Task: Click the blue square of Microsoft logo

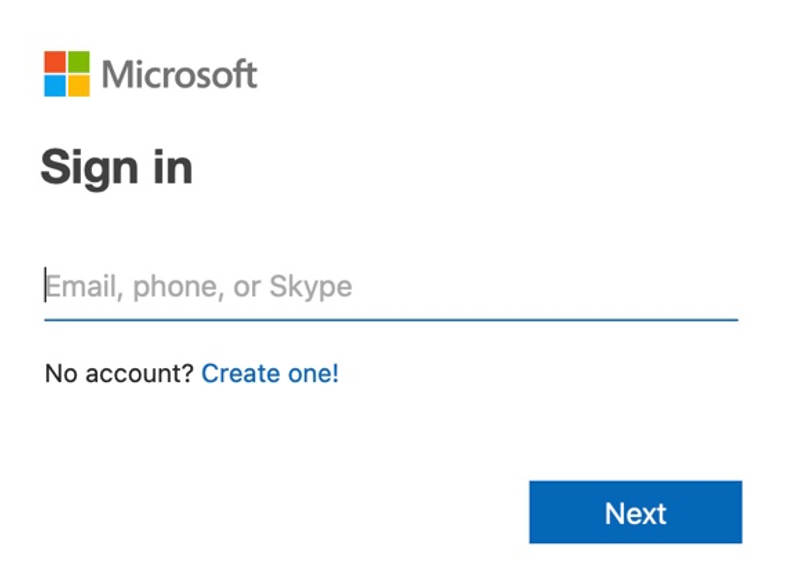Action: pyautogui.click(x=55, y=86)
